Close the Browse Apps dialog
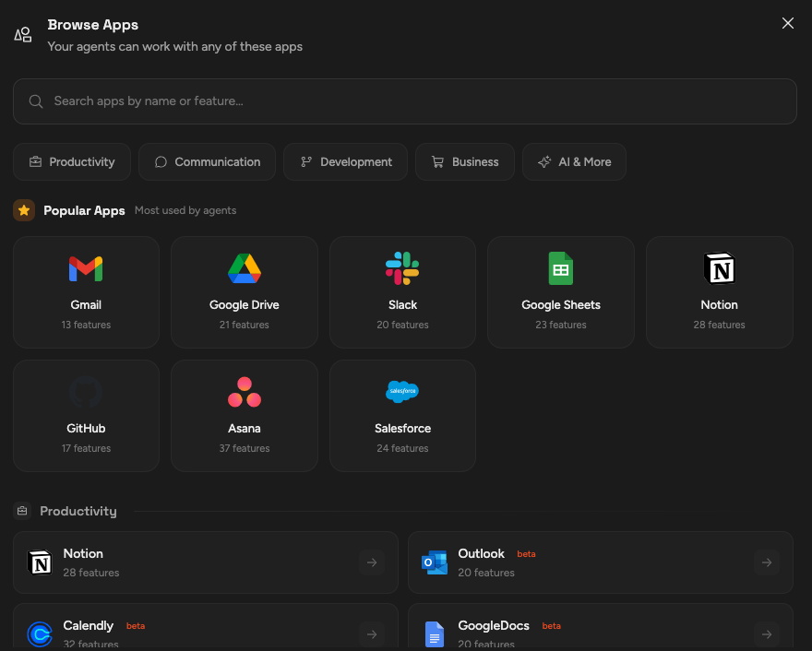812x651 pixels. [x=788, y=23]
